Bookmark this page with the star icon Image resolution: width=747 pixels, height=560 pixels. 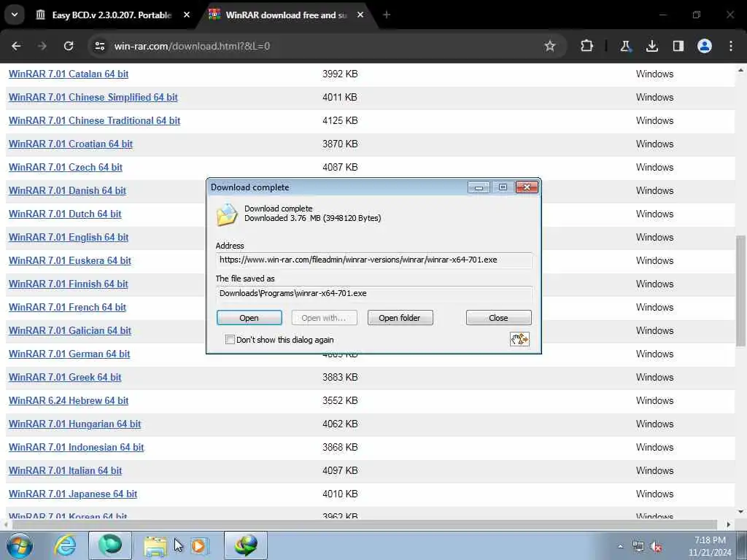550,46
